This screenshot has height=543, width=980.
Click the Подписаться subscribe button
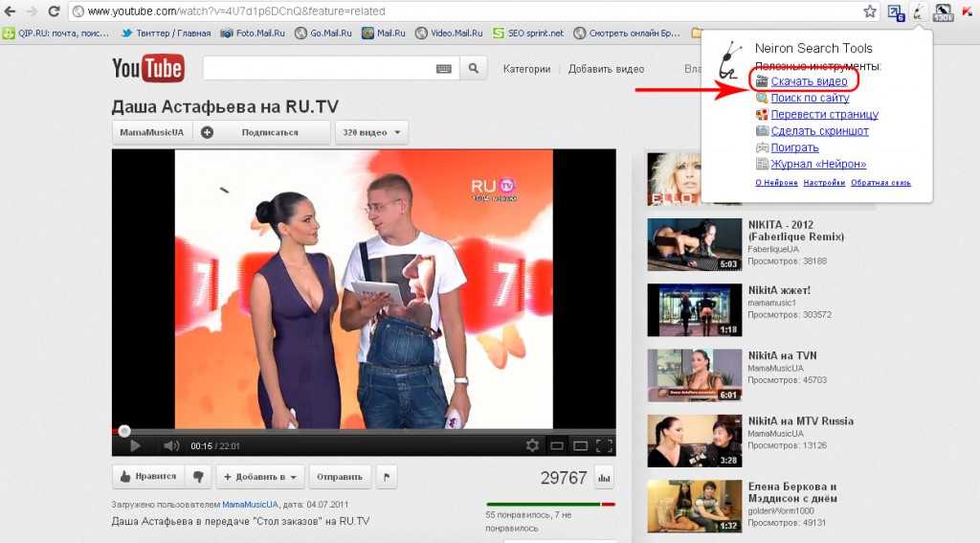click(262, 132)
